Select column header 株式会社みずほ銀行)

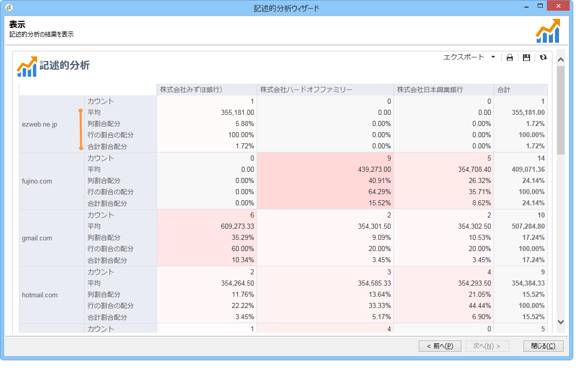click(207, 89)
